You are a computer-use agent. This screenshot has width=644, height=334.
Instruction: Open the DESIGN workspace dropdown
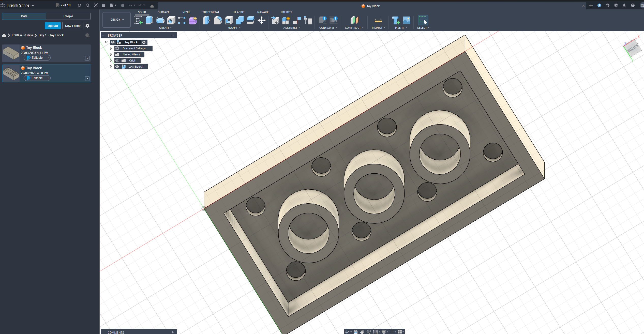tap(117, 20)
